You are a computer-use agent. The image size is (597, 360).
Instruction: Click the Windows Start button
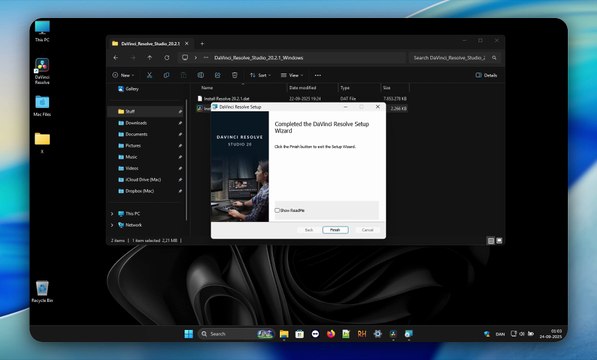coord(188,334)
